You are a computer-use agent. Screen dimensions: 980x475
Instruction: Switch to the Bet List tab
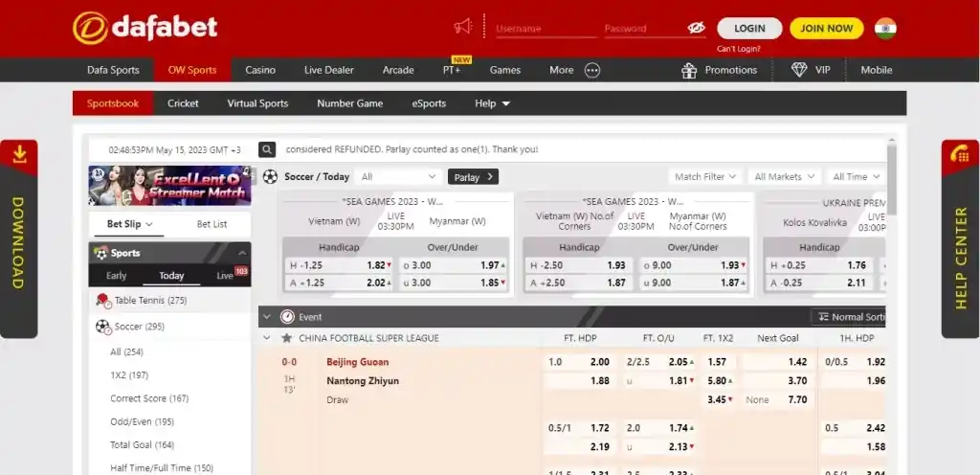pos(212,224)
